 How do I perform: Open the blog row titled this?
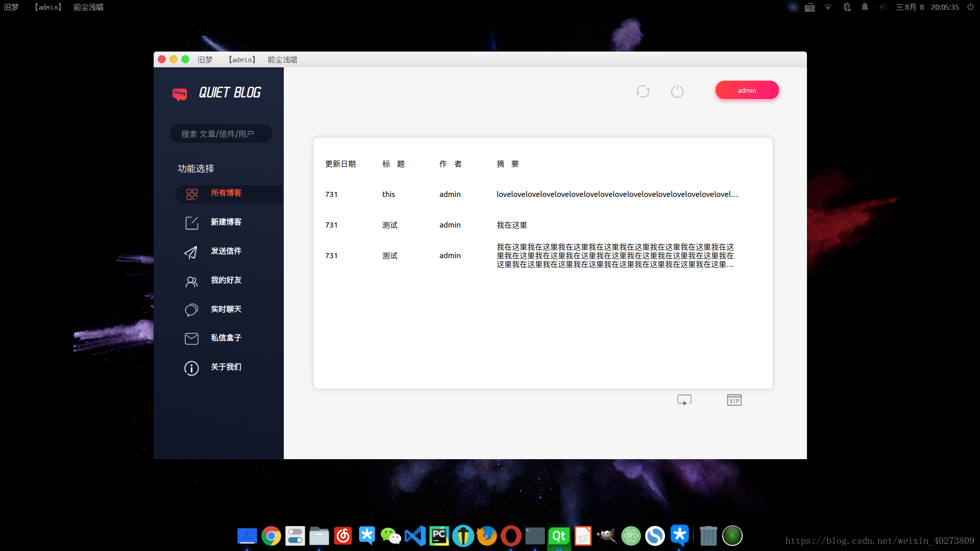388,194
